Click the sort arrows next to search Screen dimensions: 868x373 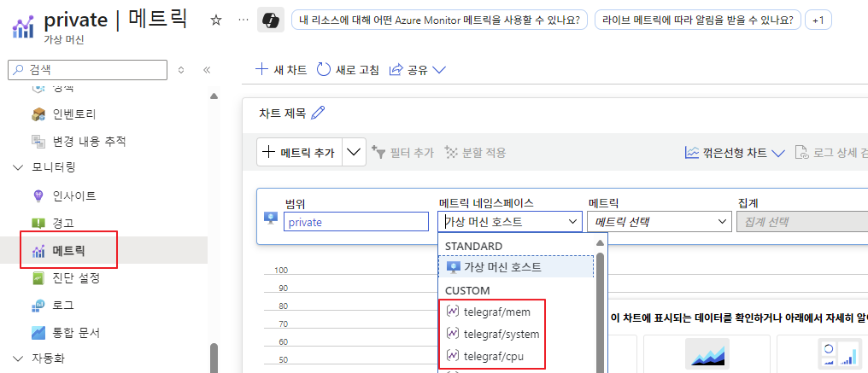click(180, 70)
